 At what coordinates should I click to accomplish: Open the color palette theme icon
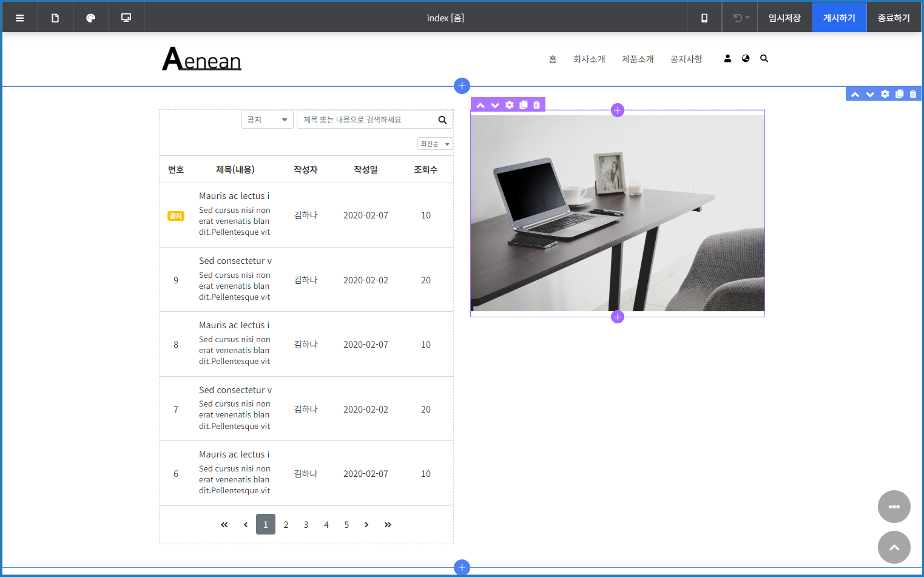pyautogui.click(x=90, y=18)
